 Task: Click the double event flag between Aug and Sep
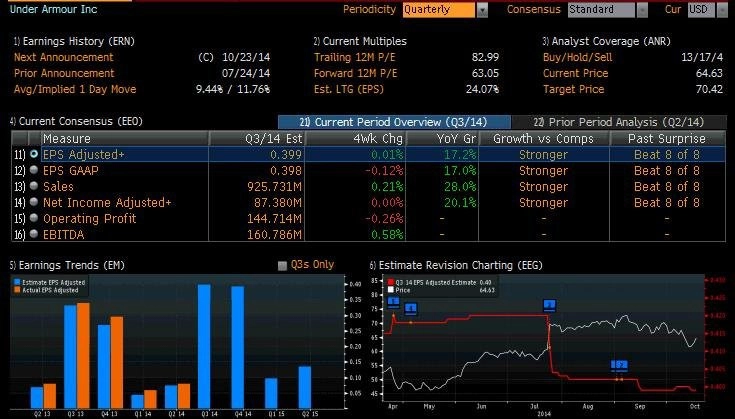tap(619, 364)
